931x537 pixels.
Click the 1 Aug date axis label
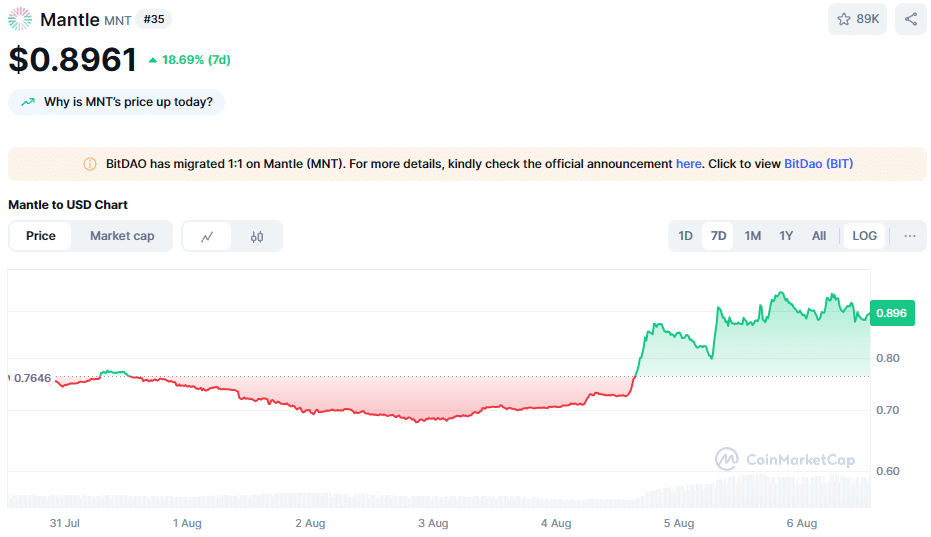pyautogui.click(x=187, y=523)
